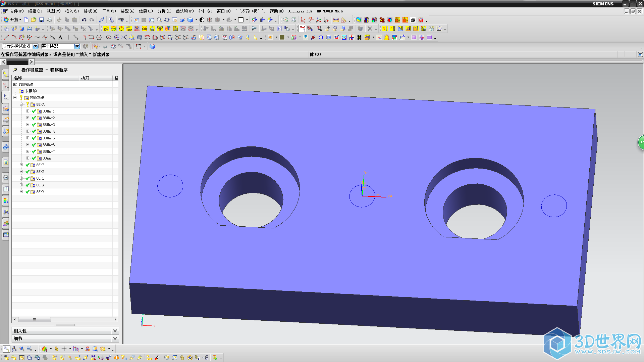The height and width of the screenshot is (362, 644).
Task: Select the Polygon hexagon tool
Action: (x=99, y=37)
